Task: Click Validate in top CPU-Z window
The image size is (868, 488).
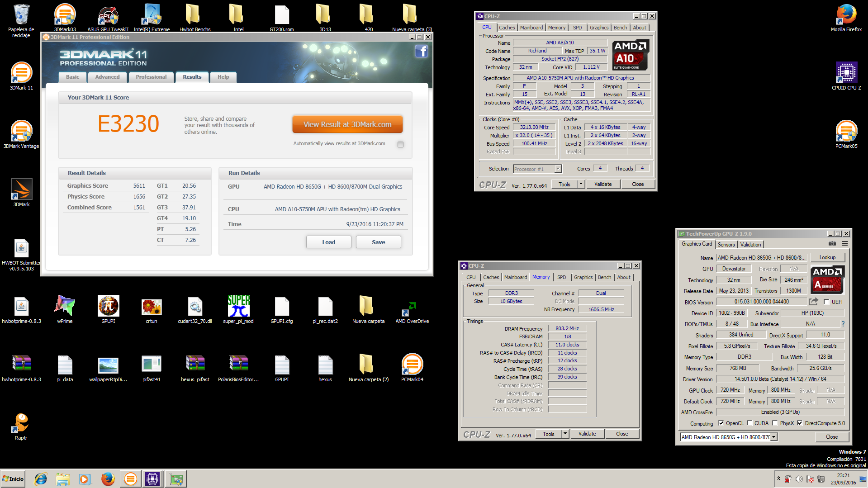Action: (x=602, y=184)
